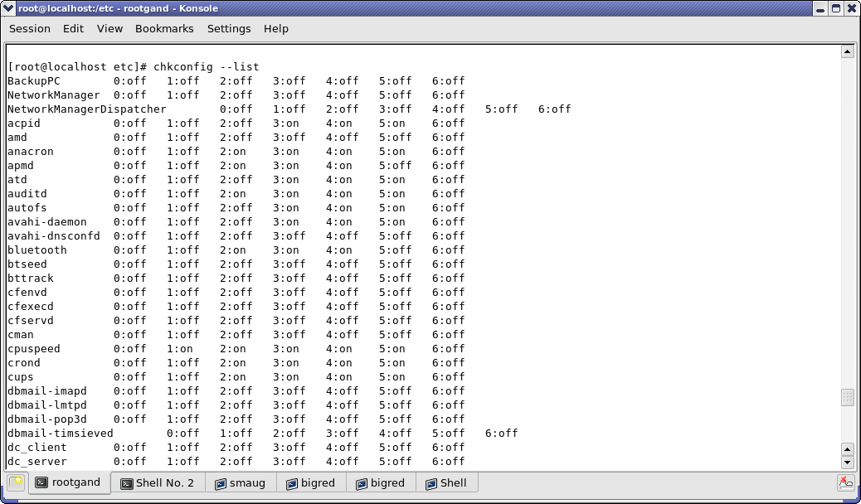
Task: Close the Konsole window
Action: (852, 8)
